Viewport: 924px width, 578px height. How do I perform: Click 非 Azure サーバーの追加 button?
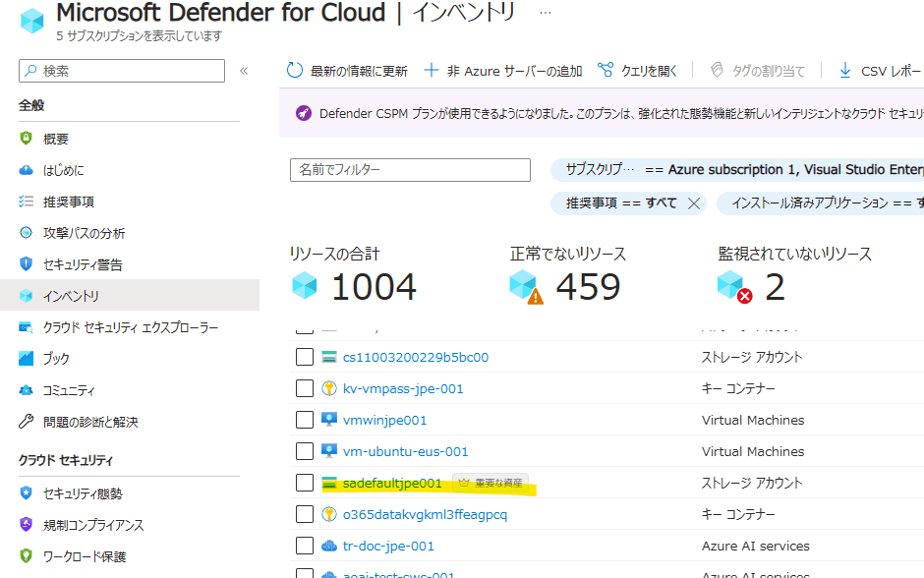[x=503, y=71]
